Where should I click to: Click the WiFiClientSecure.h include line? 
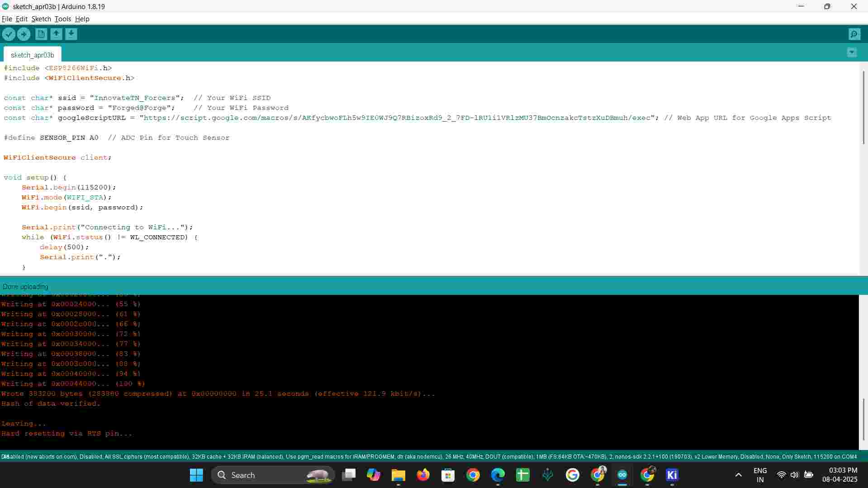tap(69, 78)
